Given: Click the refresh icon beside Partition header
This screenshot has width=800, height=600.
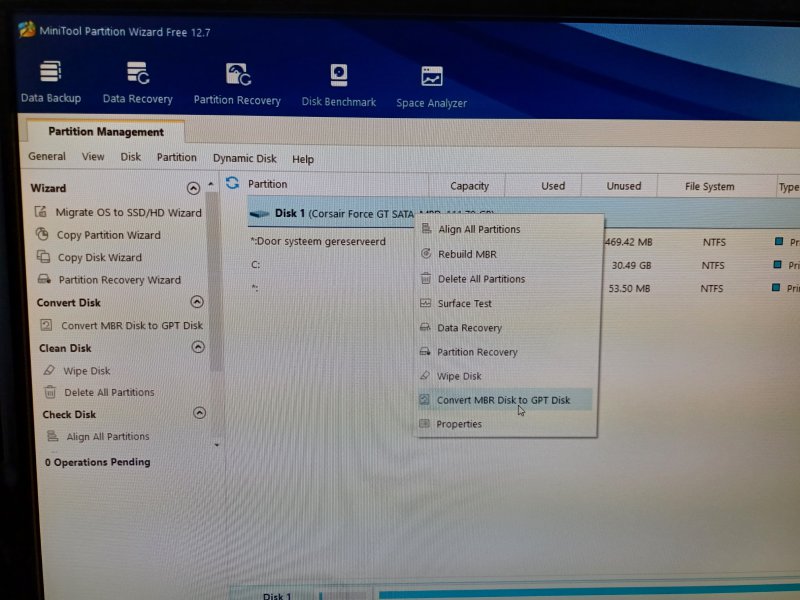Looking at the screenshot, I should [232, 183].
